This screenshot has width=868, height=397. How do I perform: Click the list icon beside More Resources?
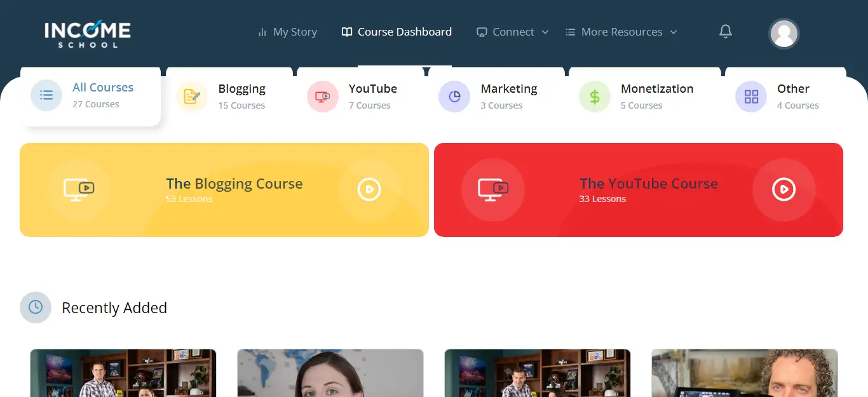(x=571, y=32)
